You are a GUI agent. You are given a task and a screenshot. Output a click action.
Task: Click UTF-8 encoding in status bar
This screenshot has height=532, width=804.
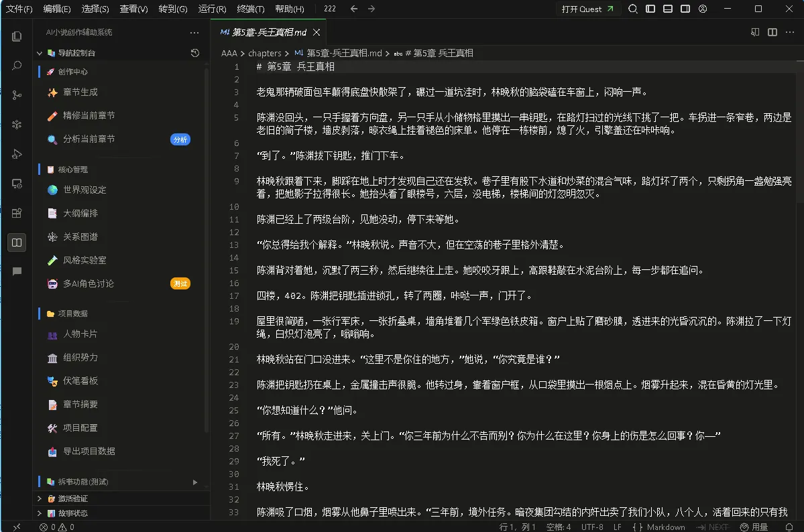tap(592, 527)
